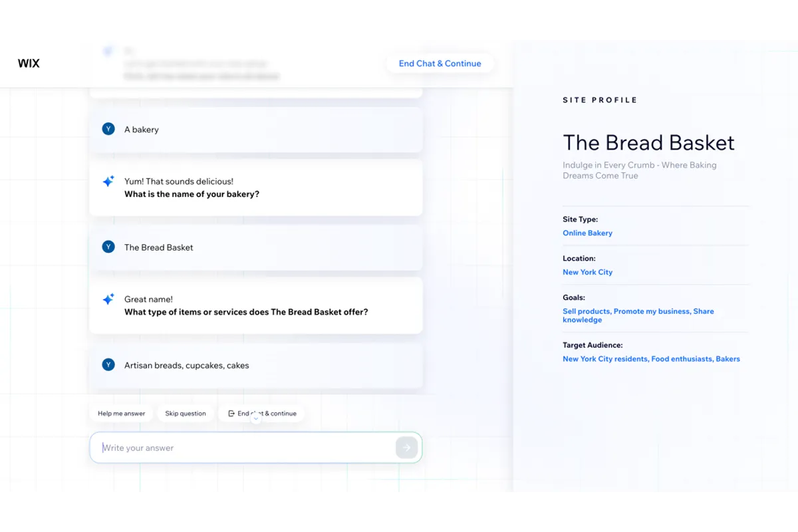The image size is (798, 532).
Task: Send the answer with the arrow button
Action: click(406, 448)
